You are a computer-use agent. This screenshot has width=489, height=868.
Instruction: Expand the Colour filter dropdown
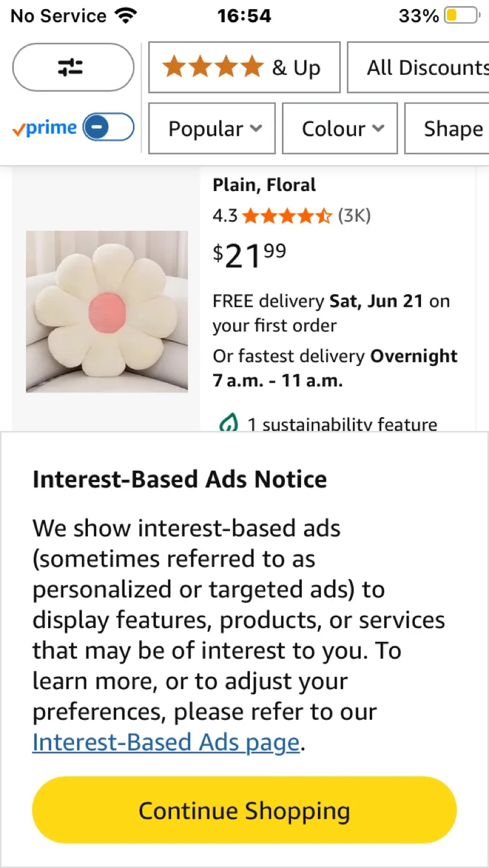339,128
